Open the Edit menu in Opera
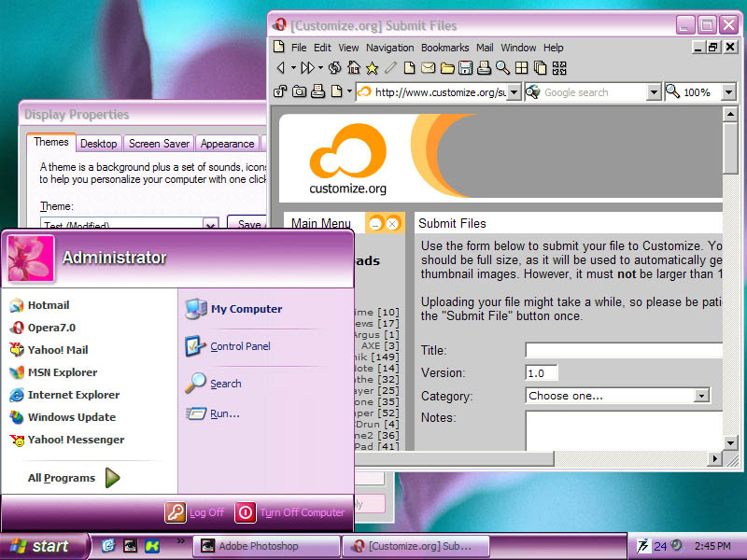The width and height of the screenshot is (747, 560). [x=322, y=48]
